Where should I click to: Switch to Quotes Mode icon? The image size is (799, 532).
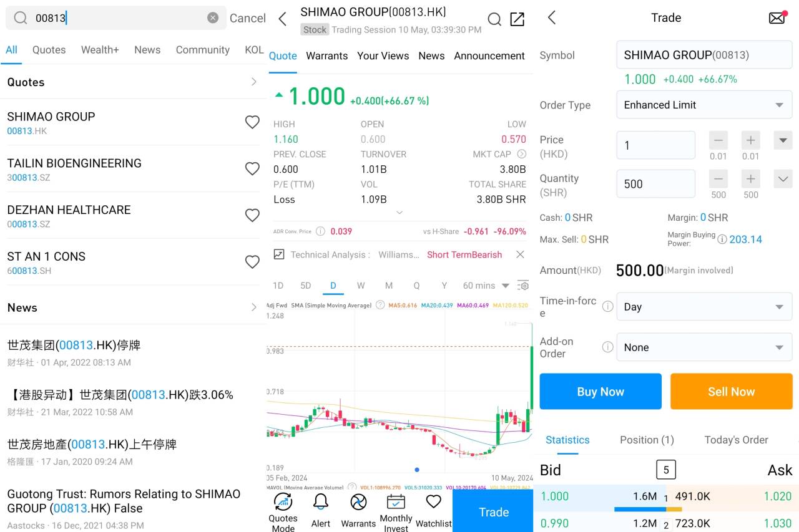[283, 503]
